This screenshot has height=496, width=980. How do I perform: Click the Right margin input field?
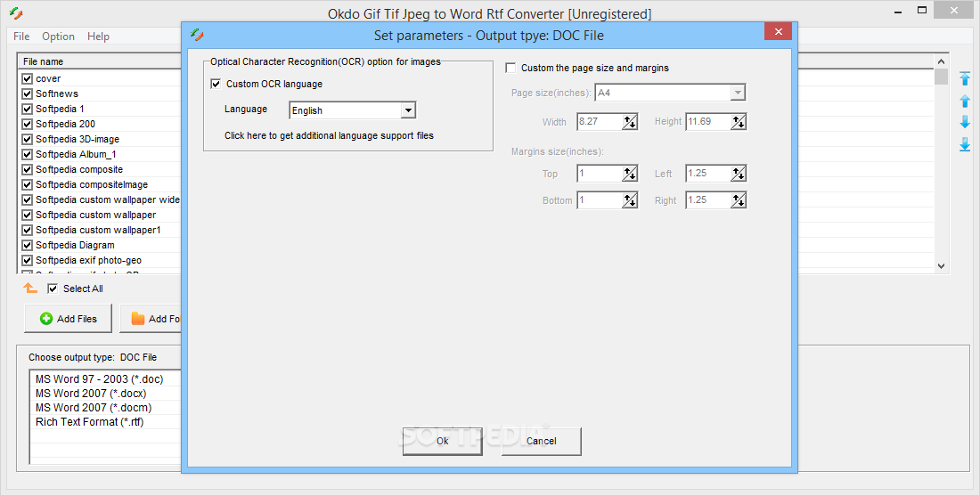708,200
